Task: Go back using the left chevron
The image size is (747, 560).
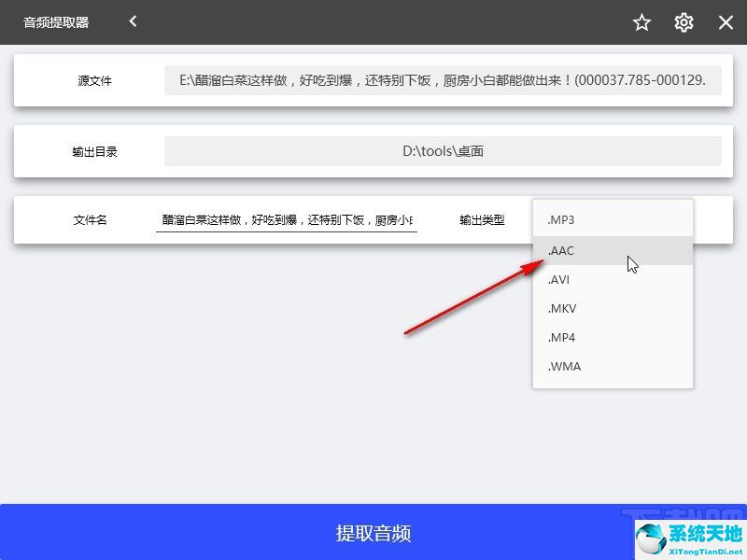Action: (x=133, y=21)
